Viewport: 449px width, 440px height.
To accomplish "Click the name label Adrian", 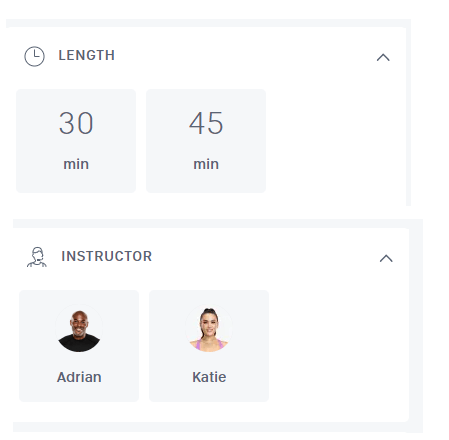I will 79,377.
